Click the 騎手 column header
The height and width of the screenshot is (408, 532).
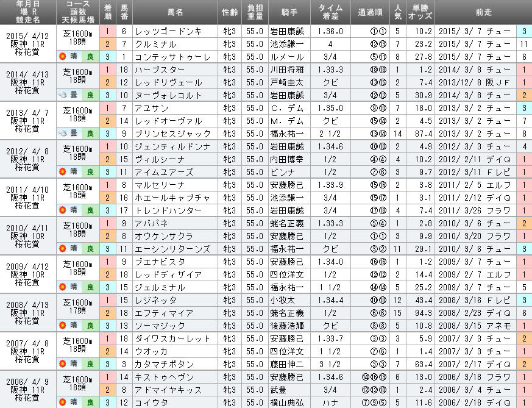(289, 12)
